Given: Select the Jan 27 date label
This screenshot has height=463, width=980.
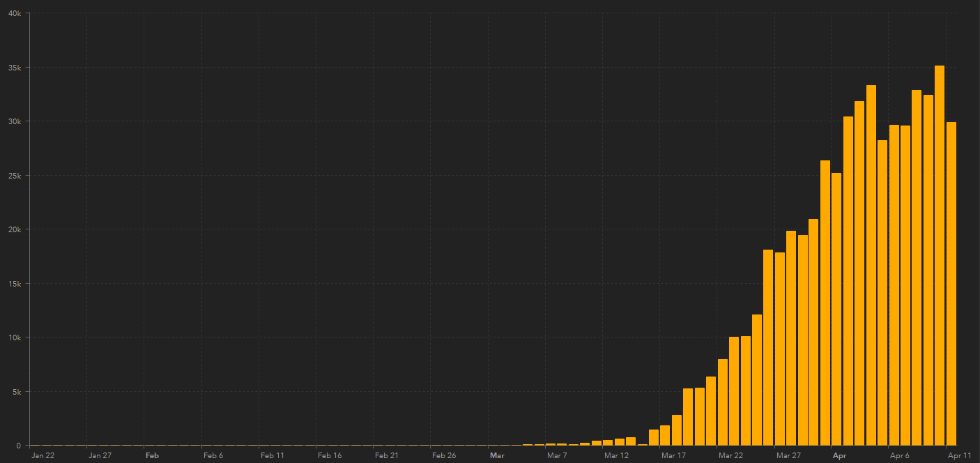Looking at the screenshot, I should [100, 455].
